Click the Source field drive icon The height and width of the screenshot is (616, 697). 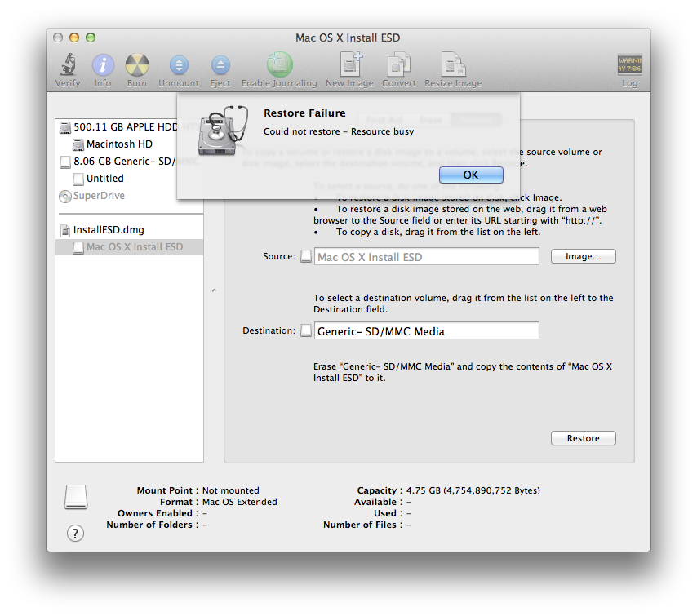click(x=306, y=256)
